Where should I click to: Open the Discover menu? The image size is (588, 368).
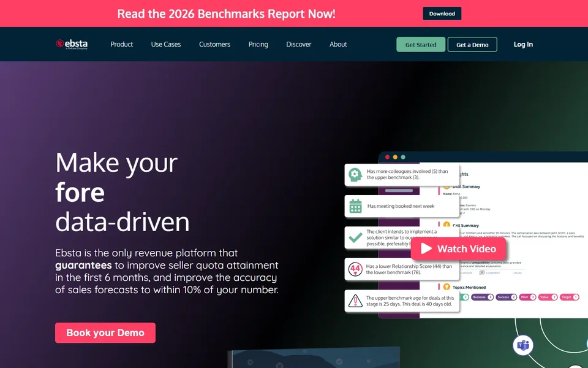pyautogui.click(x=298, y=44)
